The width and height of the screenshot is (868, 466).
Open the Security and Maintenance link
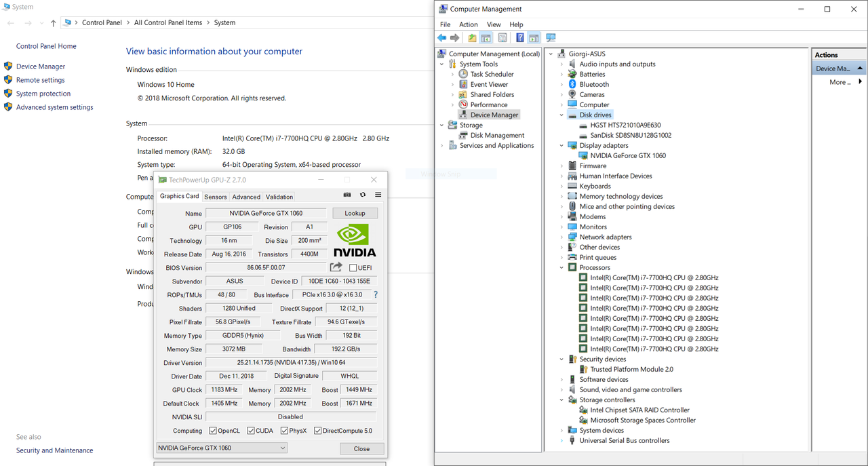click(x=55, y=450)
